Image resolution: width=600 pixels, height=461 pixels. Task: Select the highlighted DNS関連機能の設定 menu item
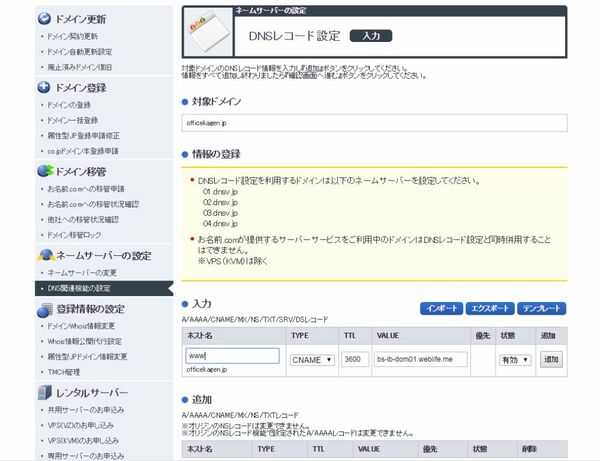(103, 288)
